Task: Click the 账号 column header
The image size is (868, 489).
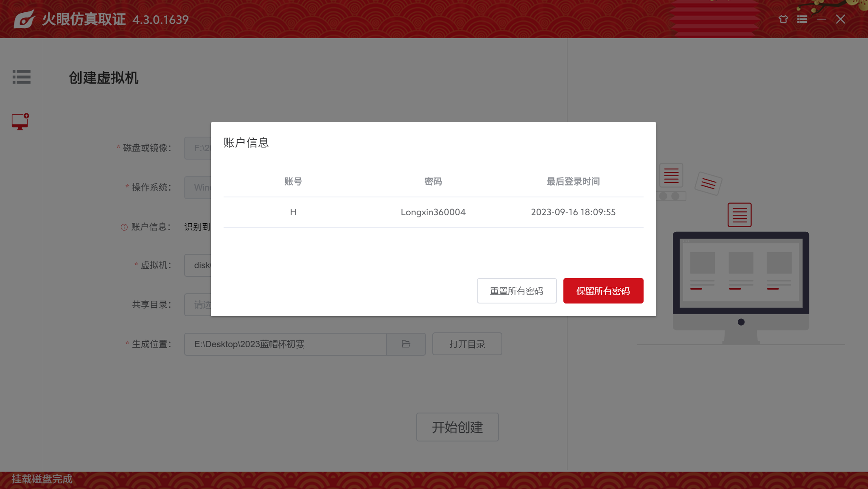Action: [293, 181]
